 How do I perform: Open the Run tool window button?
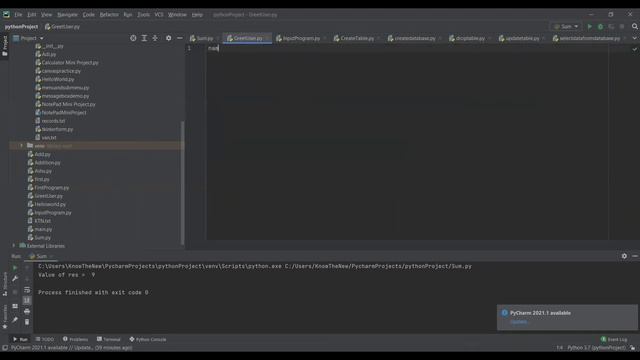[20, 339]
